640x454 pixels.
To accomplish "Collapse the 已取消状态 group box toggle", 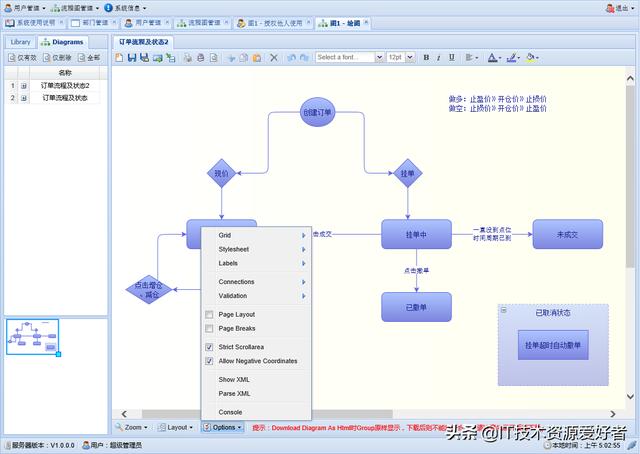I will [504, 310].
